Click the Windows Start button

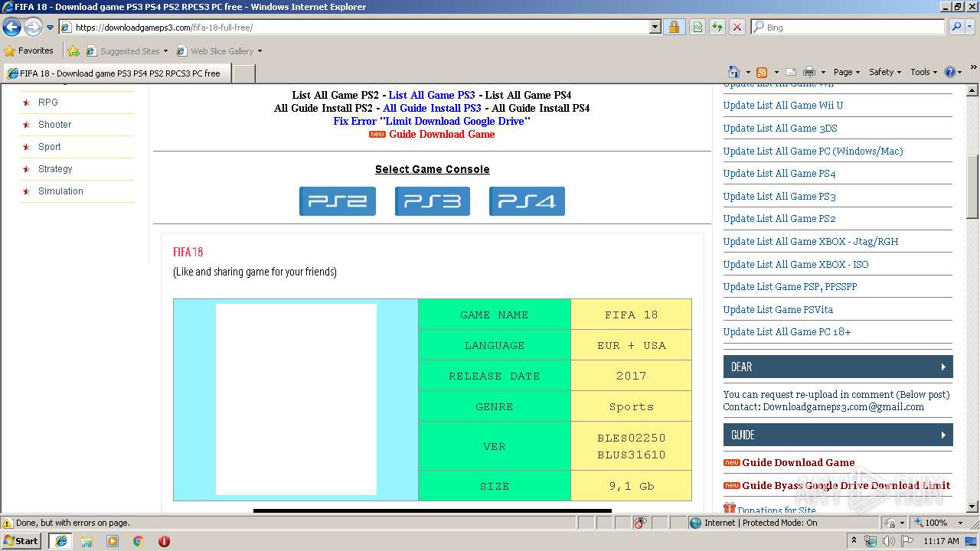point(21,541)
